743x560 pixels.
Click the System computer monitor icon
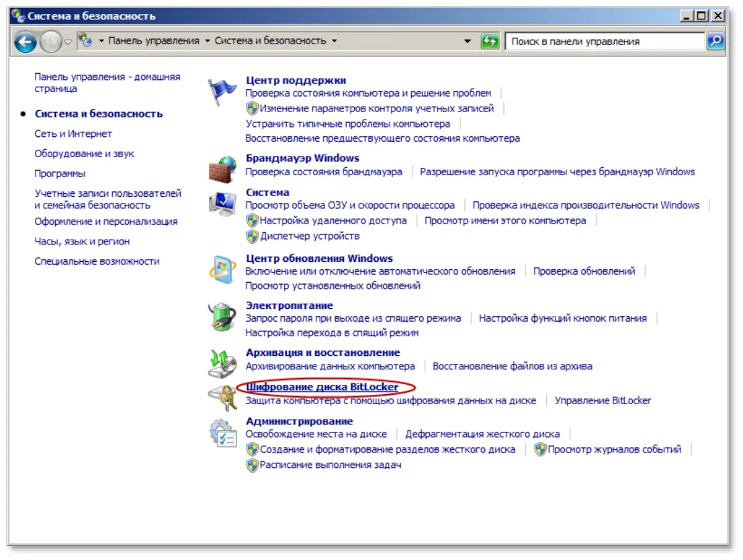click(222, 203)
